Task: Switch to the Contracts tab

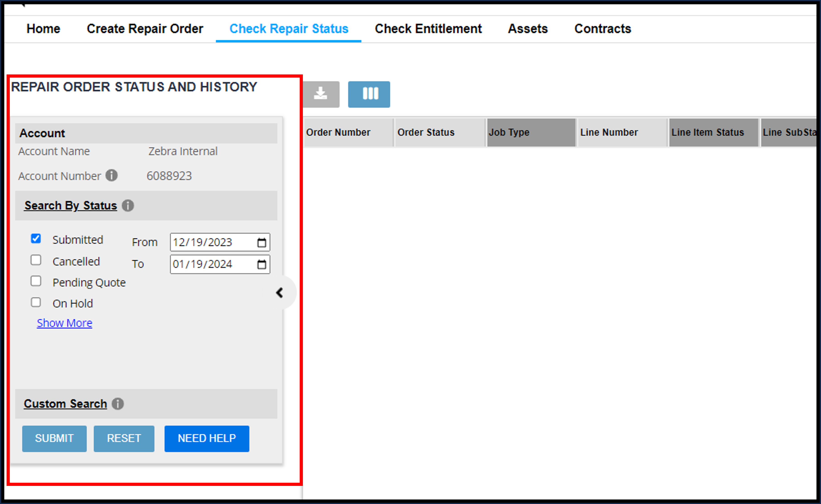Action: tap(603, 29)
